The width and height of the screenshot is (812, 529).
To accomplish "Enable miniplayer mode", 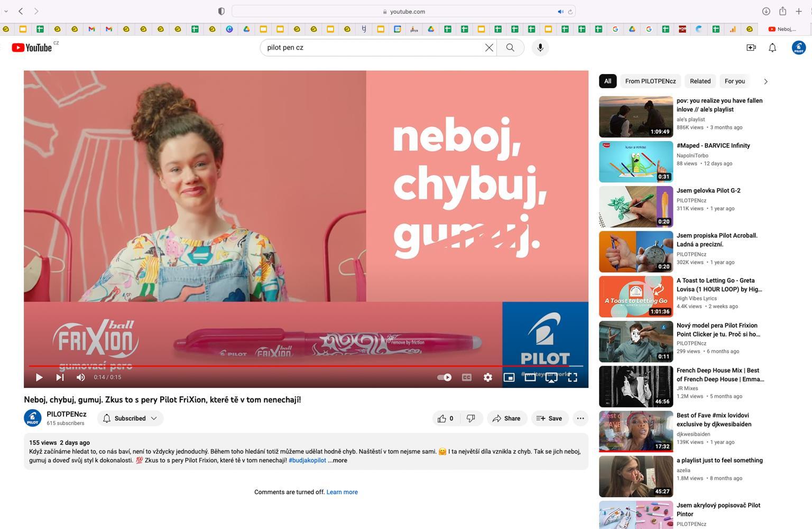I will tap(509, 377).
